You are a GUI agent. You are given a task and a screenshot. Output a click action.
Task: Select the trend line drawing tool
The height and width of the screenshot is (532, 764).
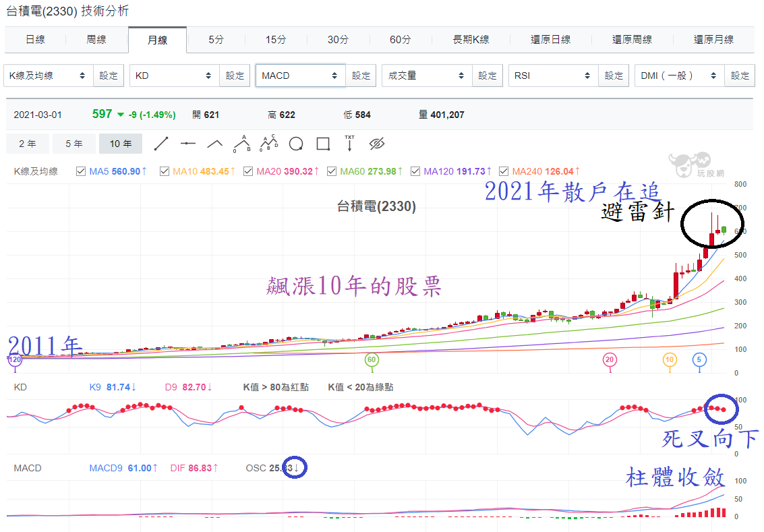(161, 144)
